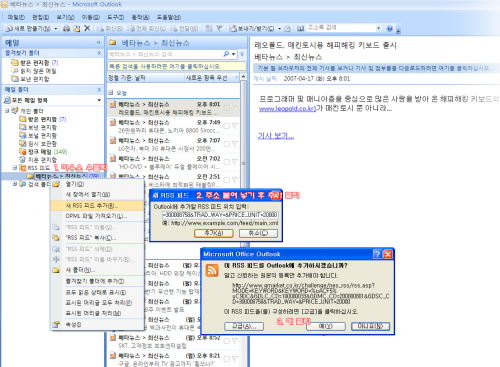Choose 열기(O) in the context menu

(x=97, y=184)
